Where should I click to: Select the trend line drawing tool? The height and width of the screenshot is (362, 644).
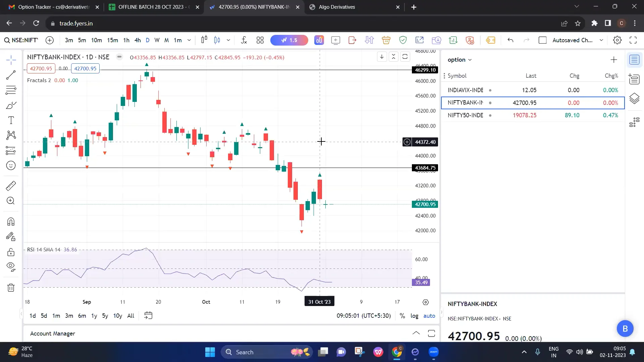coord(11,75)
